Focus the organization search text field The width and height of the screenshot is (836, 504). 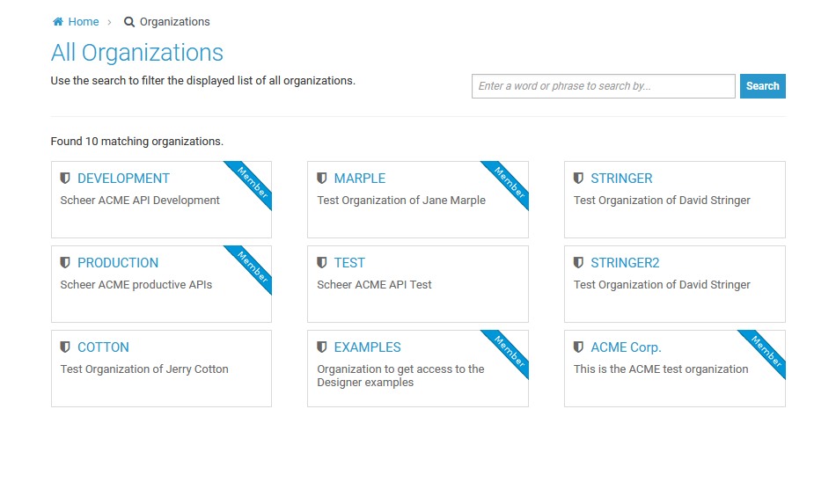(x=603, y=86)
